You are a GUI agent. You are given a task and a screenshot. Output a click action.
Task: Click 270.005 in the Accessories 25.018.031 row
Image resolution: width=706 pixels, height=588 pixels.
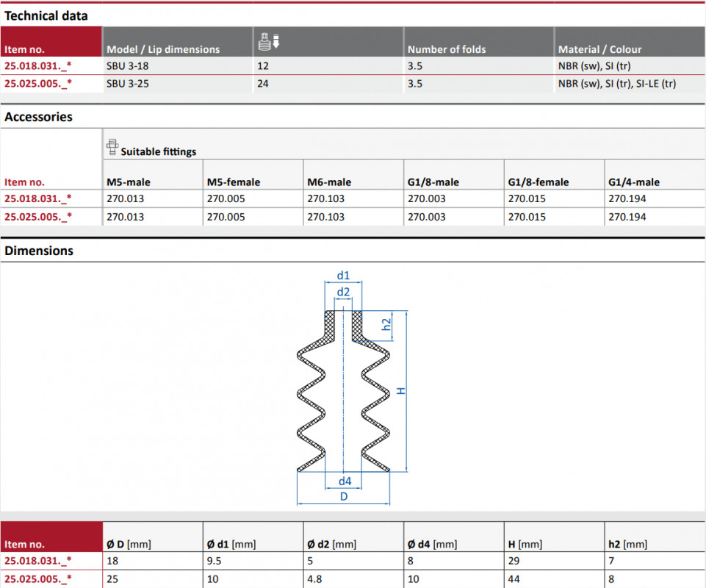(226, 198)
